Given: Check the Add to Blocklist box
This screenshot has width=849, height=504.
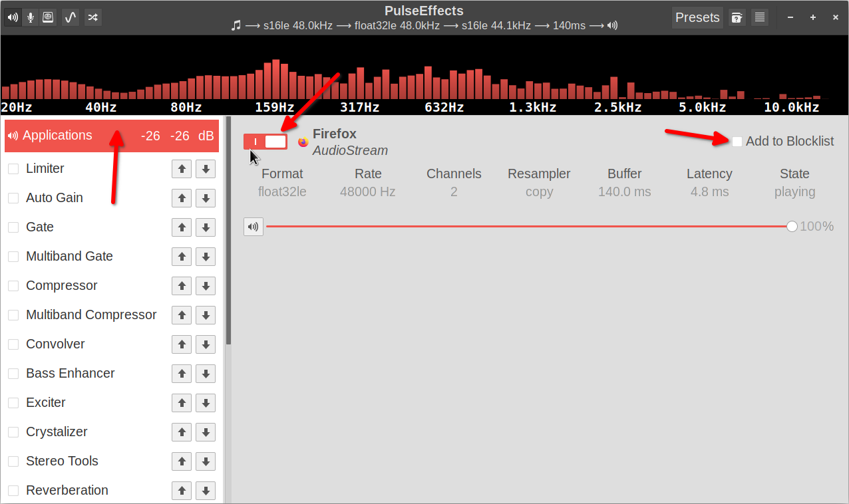Looking at the screenshot, I should tap(737, 141).
